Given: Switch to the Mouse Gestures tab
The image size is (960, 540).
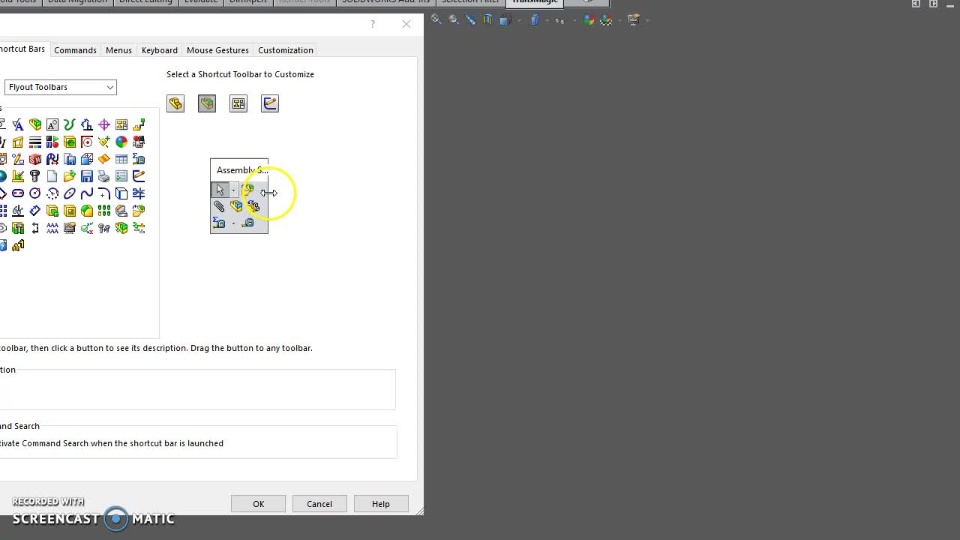Looking at the screenshot, I should coord(217,50).
